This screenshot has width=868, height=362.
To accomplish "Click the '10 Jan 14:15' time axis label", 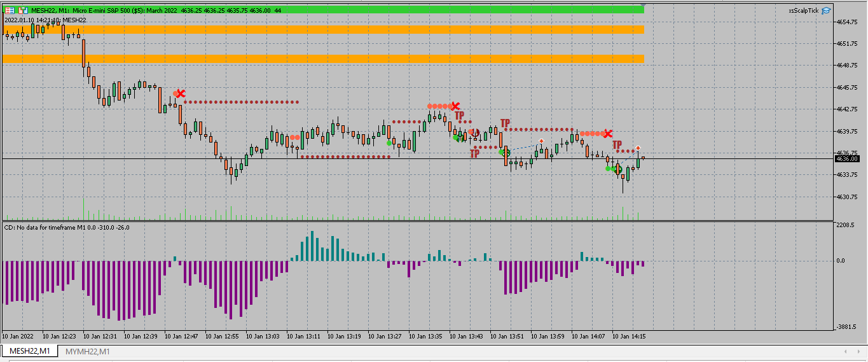I will [629, 336].
